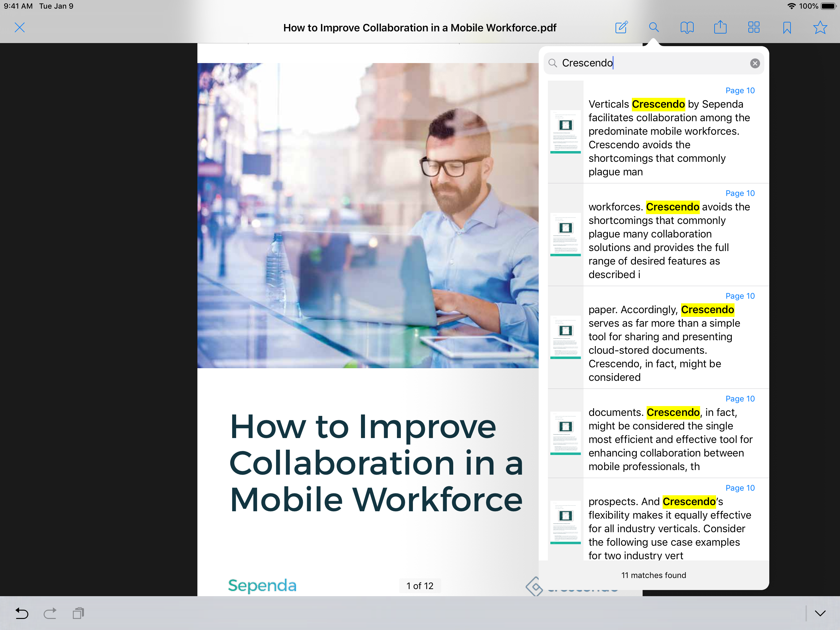The width and height of the screenshot is (840, 630).
Task: Mark document as favorite with star
Action: point(820,28)
